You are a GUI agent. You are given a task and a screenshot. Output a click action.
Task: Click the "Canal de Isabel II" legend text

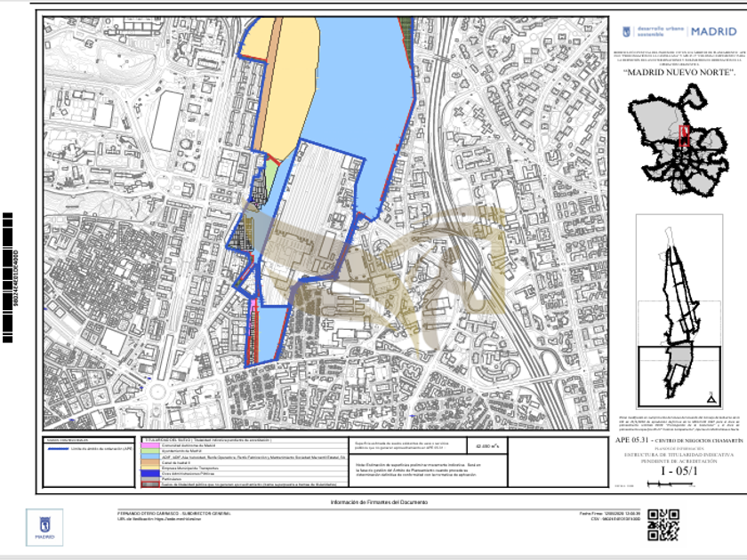click(176, 462)
